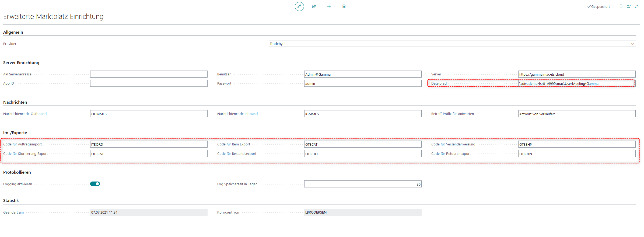This screenshot has width=644, height=237.
Task: Click the page title Erweiterte Marktplatz Einrichtung
Action: 53,16
